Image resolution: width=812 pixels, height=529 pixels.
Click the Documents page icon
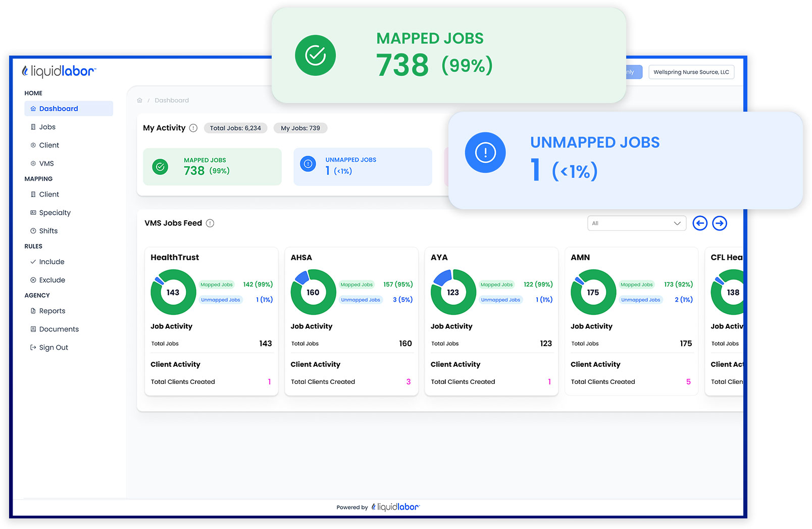33,329
